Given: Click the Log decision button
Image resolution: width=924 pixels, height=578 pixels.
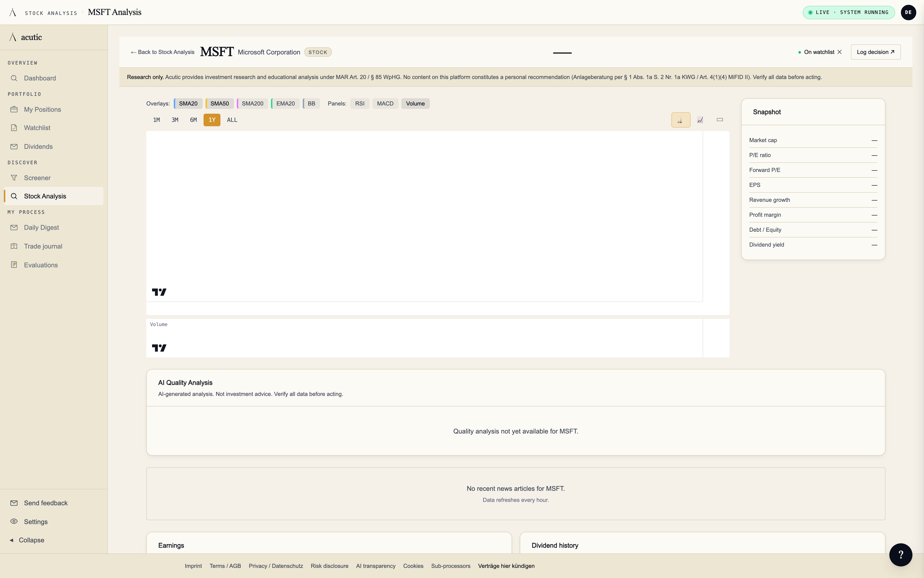Looking at the screenshot, I should (875, 52).
